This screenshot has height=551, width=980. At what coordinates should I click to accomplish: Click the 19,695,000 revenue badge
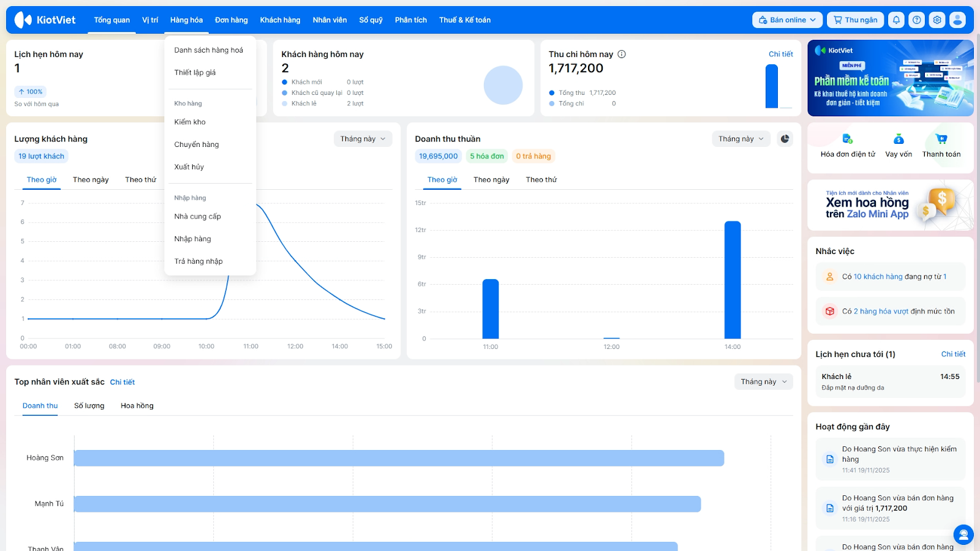pos(439,156)
